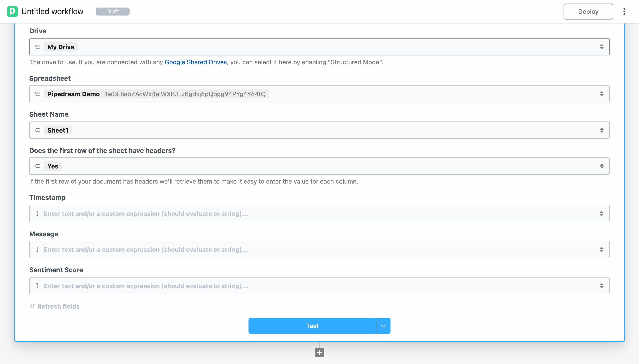Expand the headers Yes/No dropdown arrows

tap(602, 166)
